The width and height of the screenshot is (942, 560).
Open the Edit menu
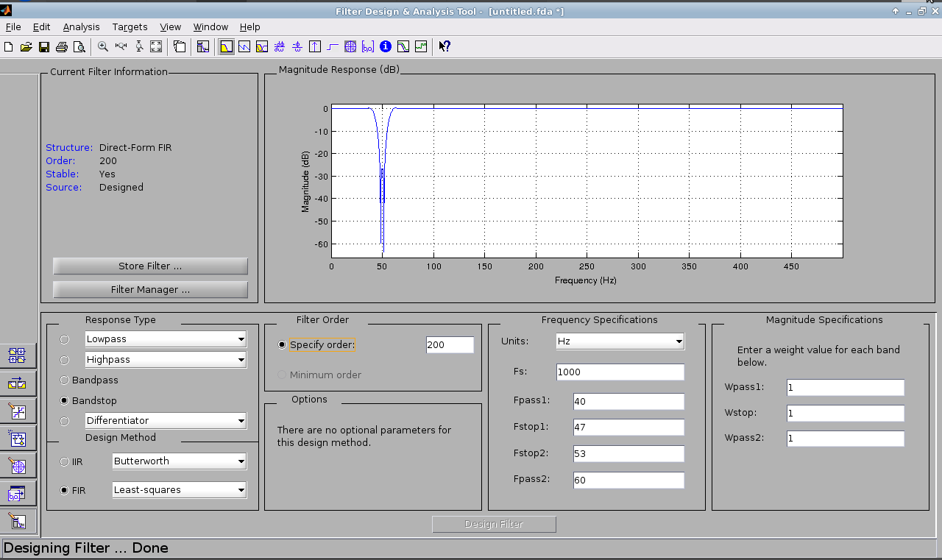pyautogui.click(x=41, y=26)
